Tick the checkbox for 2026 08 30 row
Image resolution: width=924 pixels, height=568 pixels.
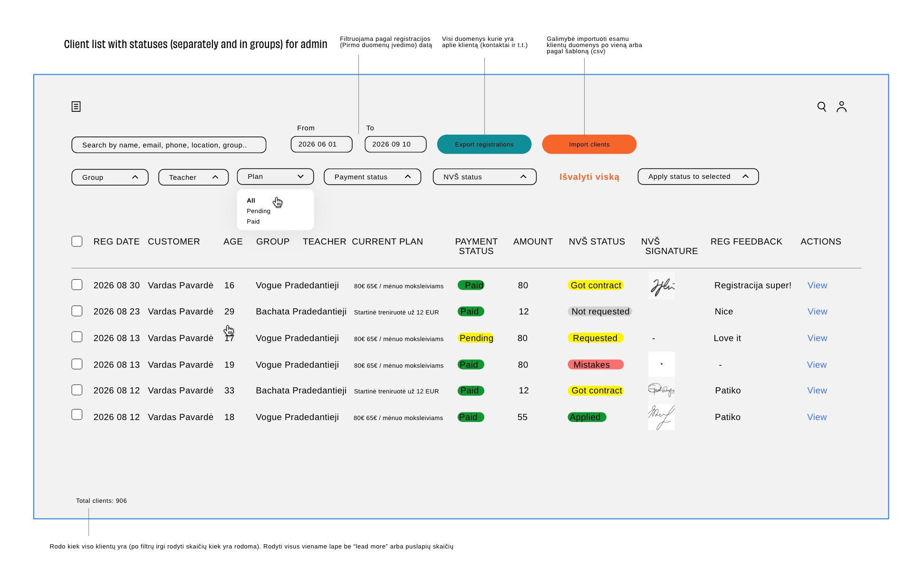pos(77,284)
